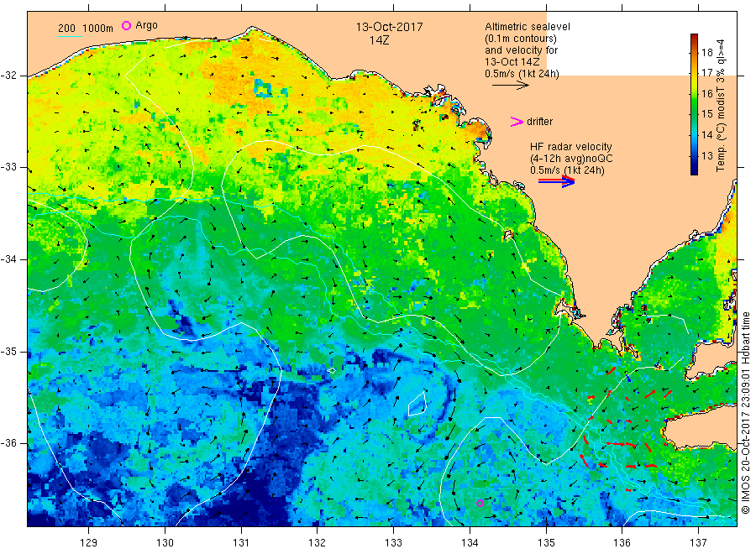The width and height of the screenshot is (756, 554).
Task: Click the '-35' latitude axis label
Action: pyautogui.click(x=8, y=351)
